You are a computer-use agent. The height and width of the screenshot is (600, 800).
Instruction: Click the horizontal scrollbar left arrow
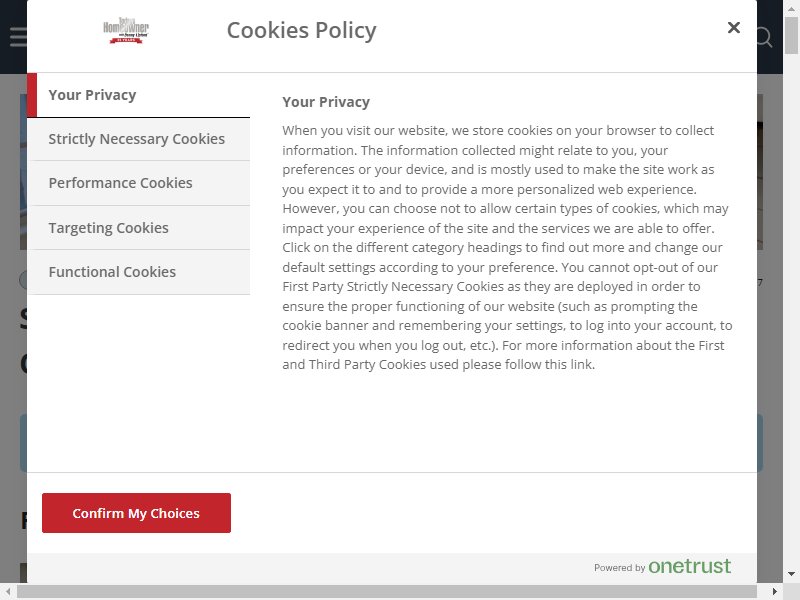click(8, 592)
